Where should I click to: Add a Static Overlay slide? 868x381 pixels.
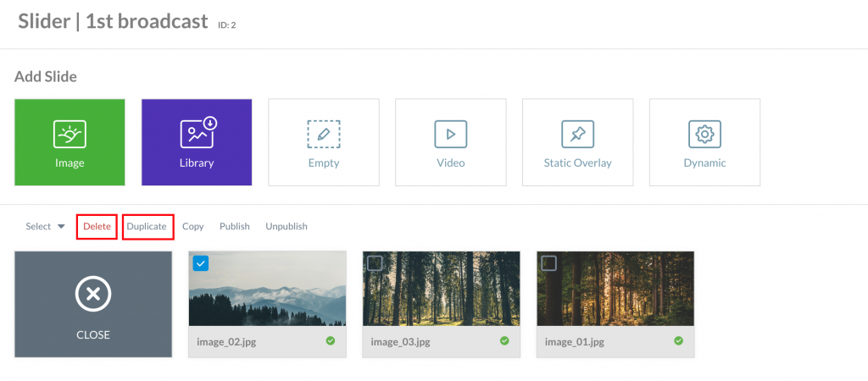[x=577, y=142]
